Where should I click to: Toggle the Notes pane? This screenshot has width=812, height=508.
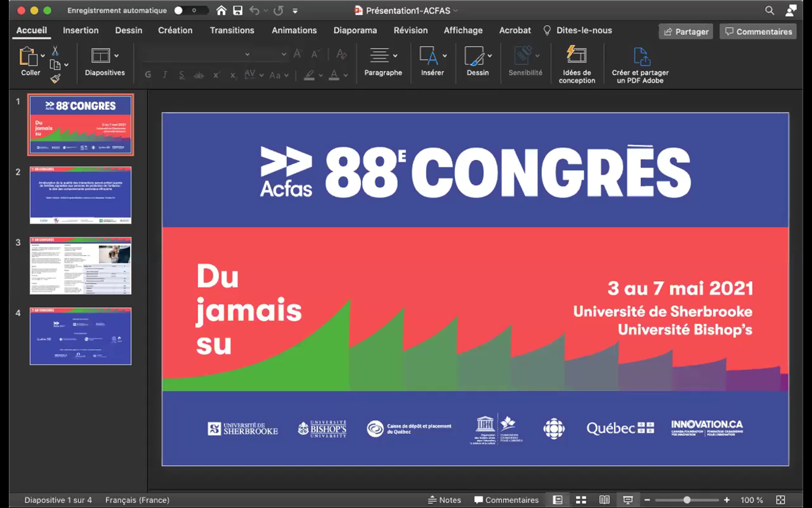[x=444, y=500]
